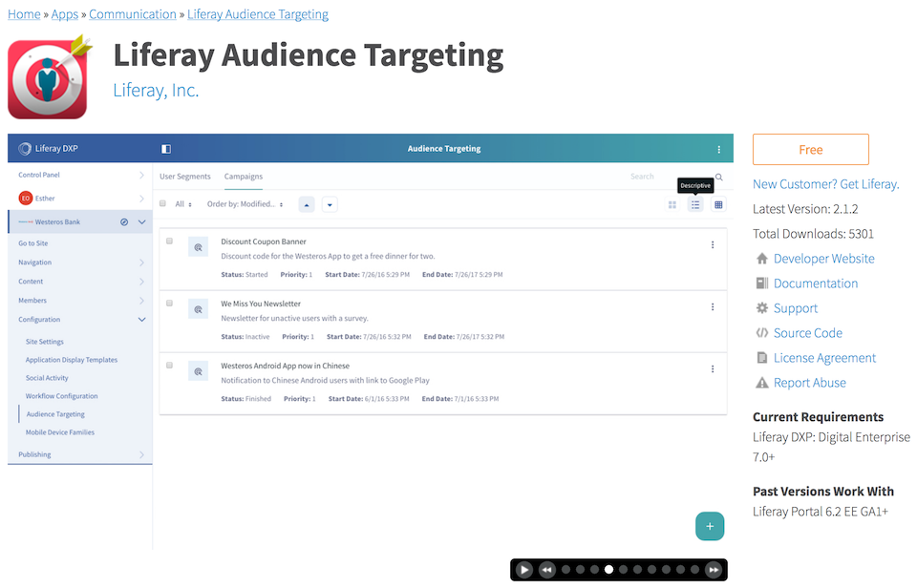
Task: Switch to descriptive list view
Action: 695,204
